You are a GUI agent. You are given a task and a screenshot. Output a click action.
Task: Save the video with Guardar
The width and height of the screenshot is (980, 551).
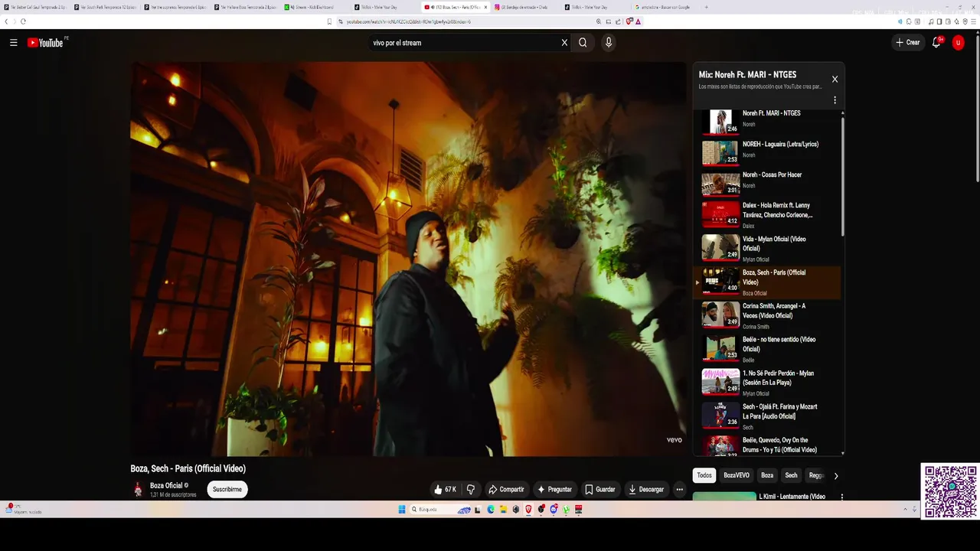click(599, 489)
